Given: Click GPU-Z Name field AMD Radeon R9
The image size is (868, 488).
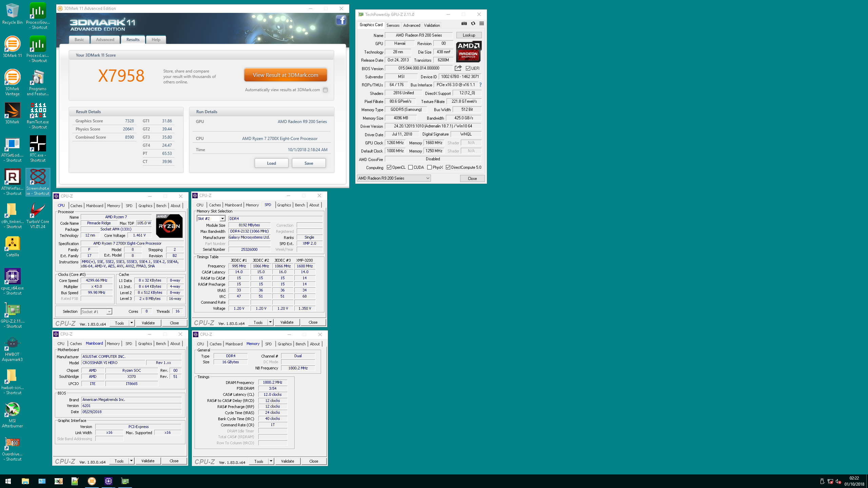Looking at the screenshot, I should tap(419, 35).
